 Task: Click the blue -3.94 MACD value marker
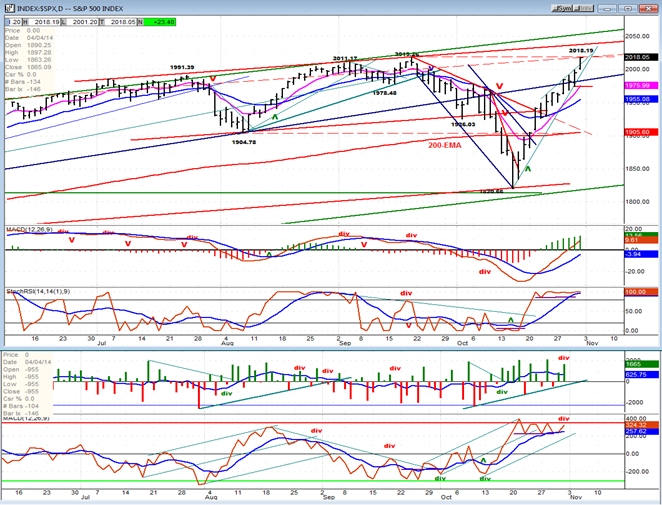(x=641, y=254)
